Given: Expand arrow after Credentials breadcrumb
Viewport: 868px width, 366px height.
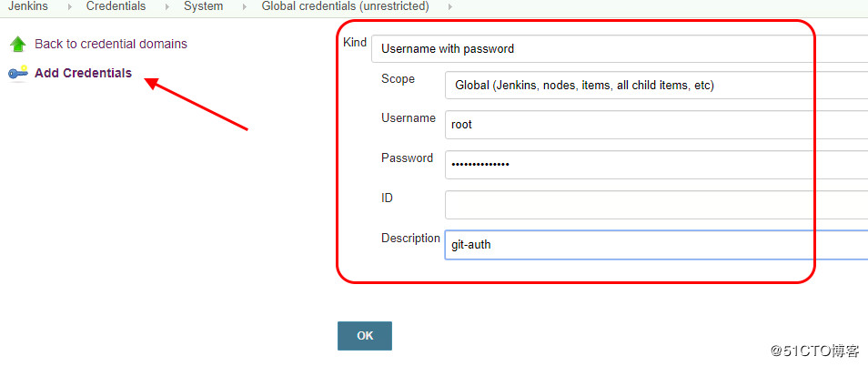Looking at the screenshot, I should tap(166, 6).
